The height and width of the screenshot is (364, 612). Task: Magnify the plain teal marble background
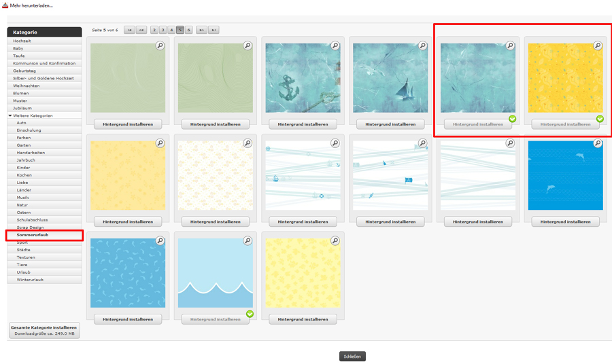point(510,45)
